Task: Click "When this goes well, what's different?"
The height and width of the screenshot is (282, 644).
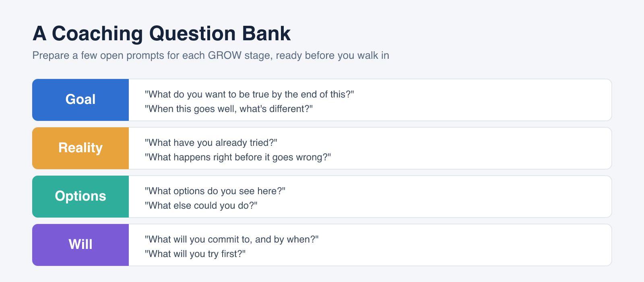Action: coord(229,109)
